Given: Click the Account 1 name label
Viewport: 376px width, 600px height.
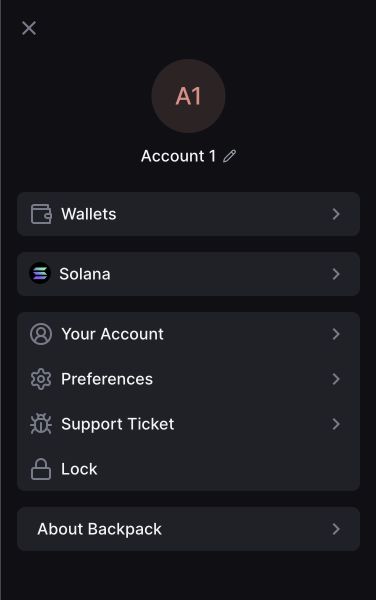Looking at the screenshot, I should pyautogui.click(x=178, y=156).
